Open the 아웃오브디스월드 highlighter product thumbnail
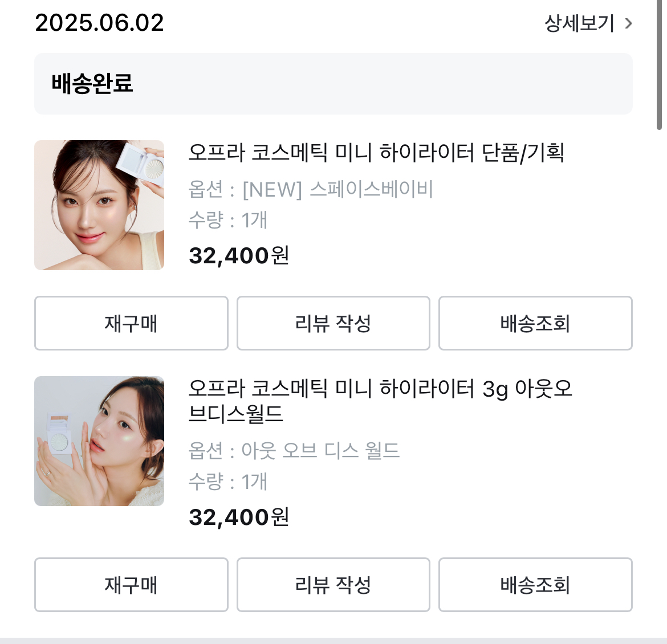This screenshot has height=644, width=667. (99, 441)
